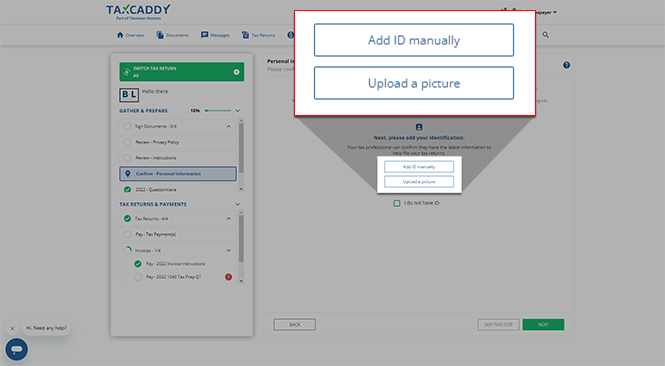
Task: Click the magnifier search icon
Action: (x=545, y=35)
